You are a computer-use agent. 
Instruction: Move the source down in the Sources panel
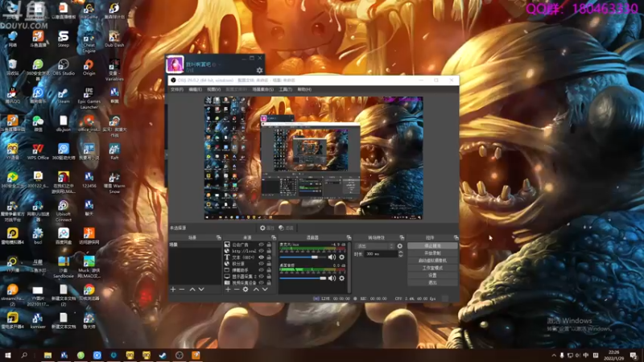click(x=266, y=290)
